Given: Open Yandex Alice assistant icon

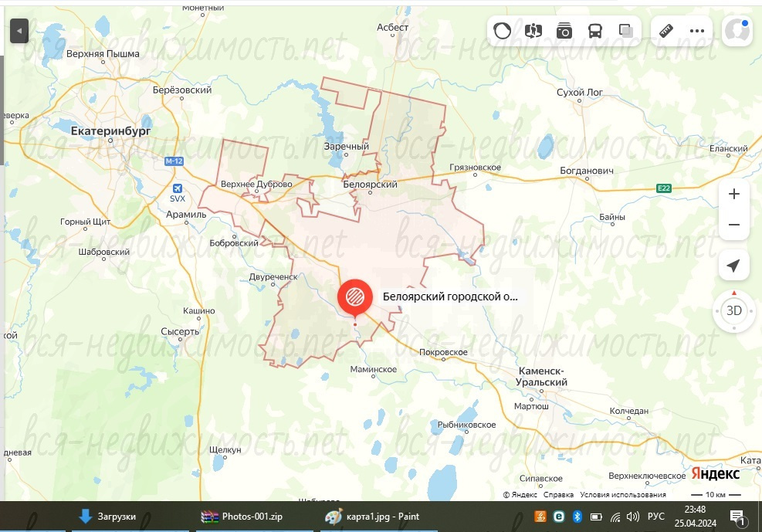Looking at the screenshot, I should (503, 31).
